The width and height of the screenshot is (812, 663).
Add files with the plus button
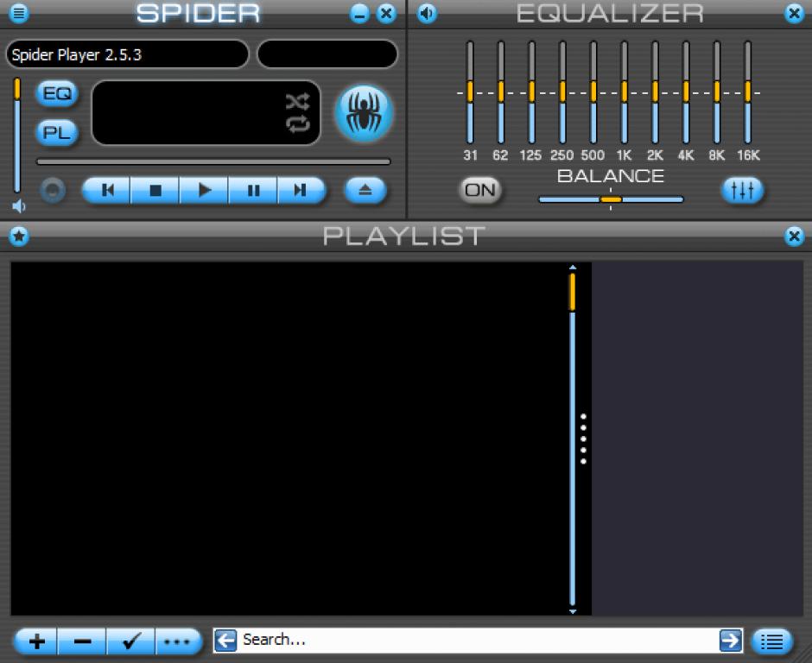click(x=36, y=641)
